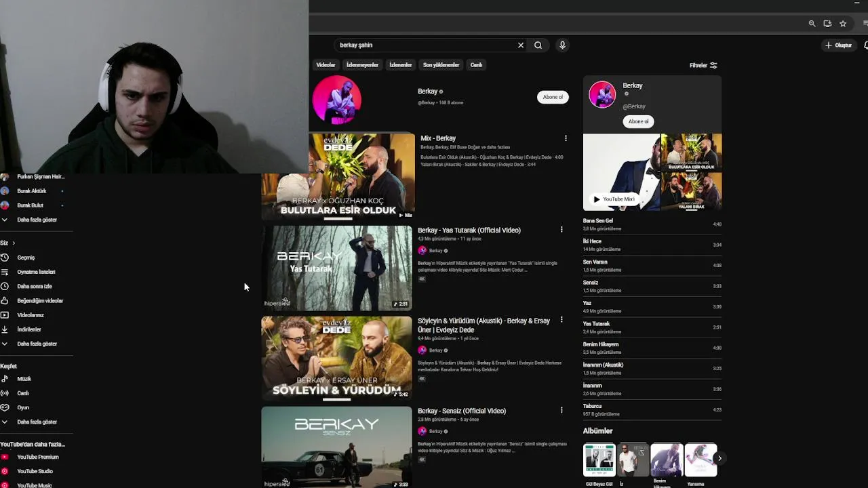The width and height of the screenshot is (868, 488).
Task: Start voice search with the microphone icon
Action: point(562,45)
